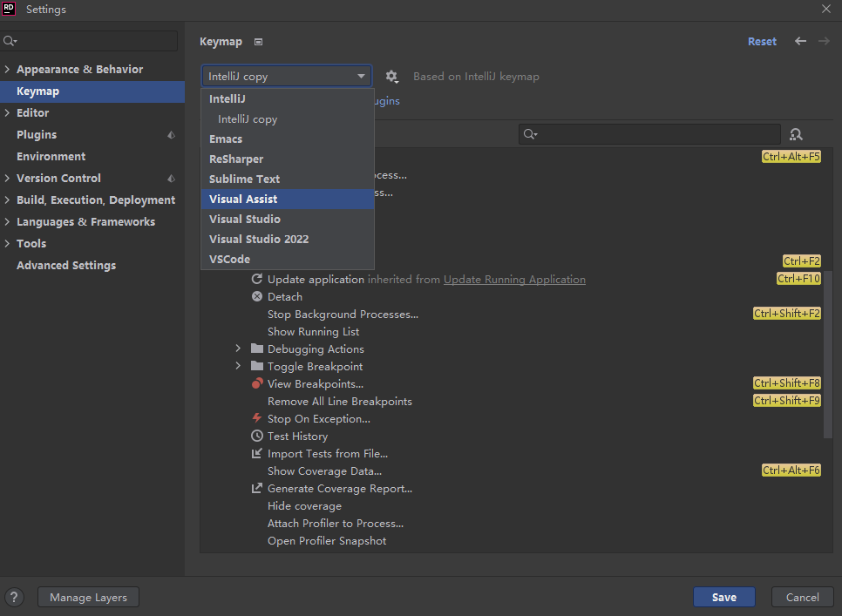Image resolution: width=842 pixels, height=616 pixels.
Task: Click the Debugging Actions folder icon
Action: (257, 349)
